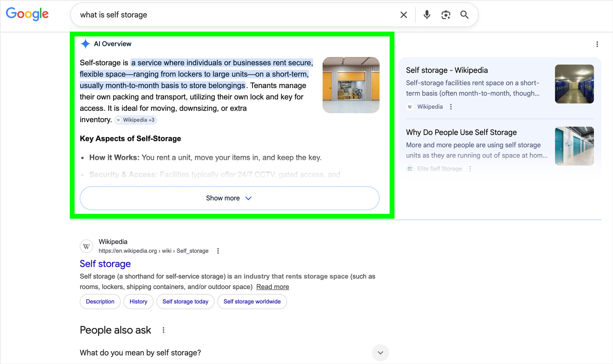Screen dimensions: 613x364
Task: Show more of the AI Overview
Action: 229,198
